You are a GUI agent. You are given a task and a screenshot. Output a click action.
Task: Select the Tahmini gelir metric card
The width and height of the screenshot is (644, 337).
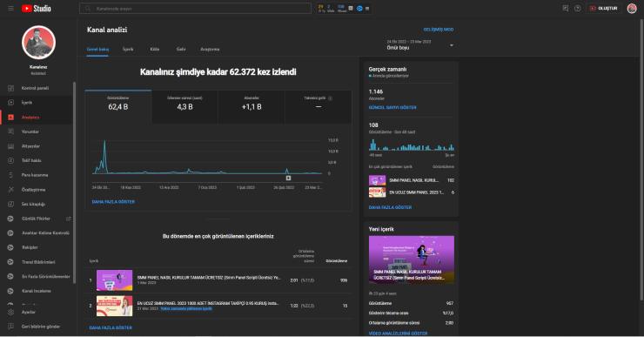coord(318,106)
